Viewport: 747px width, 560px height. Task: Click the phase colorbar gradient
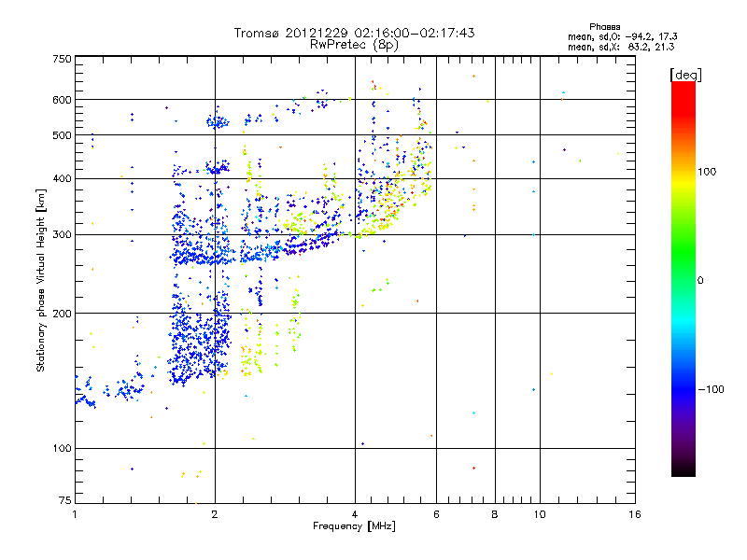click(x=684, y=278)
